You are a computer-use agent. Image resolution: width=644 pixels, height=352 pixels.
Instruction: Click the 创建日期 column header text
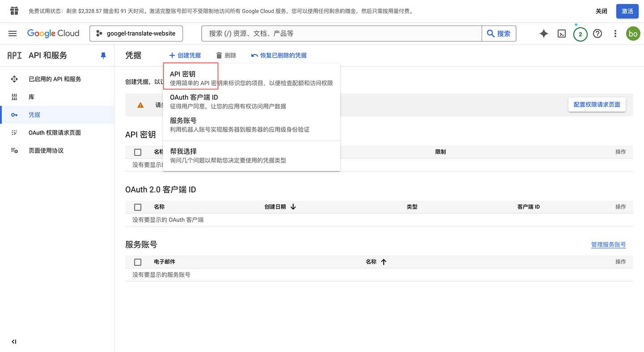tap(275, 207)
